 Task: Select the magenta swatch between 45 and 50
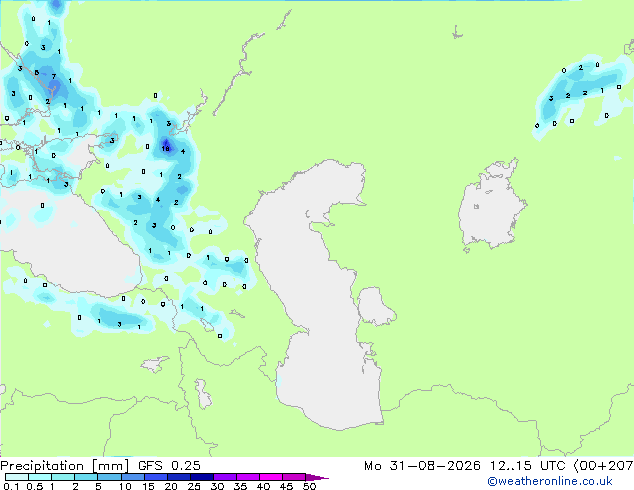tap(294, 477)
